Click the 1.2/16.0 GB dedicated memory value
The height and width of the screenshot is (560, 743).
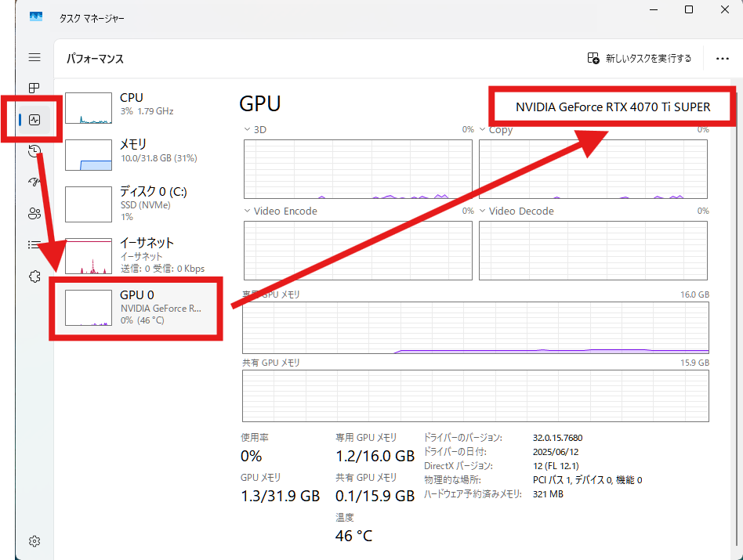375,456
